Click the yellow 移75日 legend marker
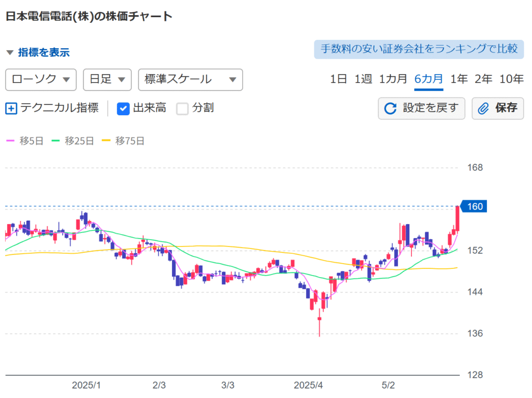The width and height of the screenshot is (532, 398). pos(106,141)
